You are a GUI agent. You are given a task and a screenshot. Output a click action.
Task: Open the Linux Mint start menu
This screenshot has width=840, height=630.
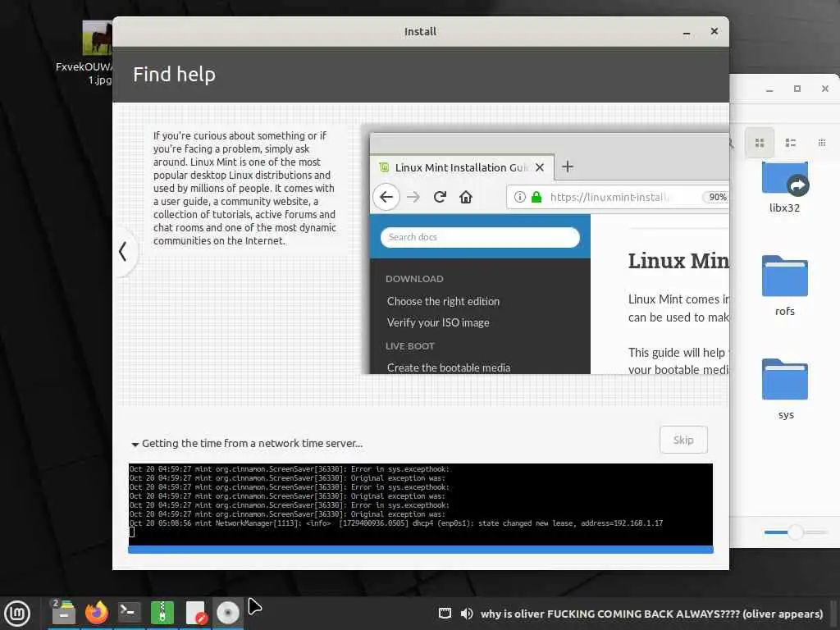click(17, 613)
